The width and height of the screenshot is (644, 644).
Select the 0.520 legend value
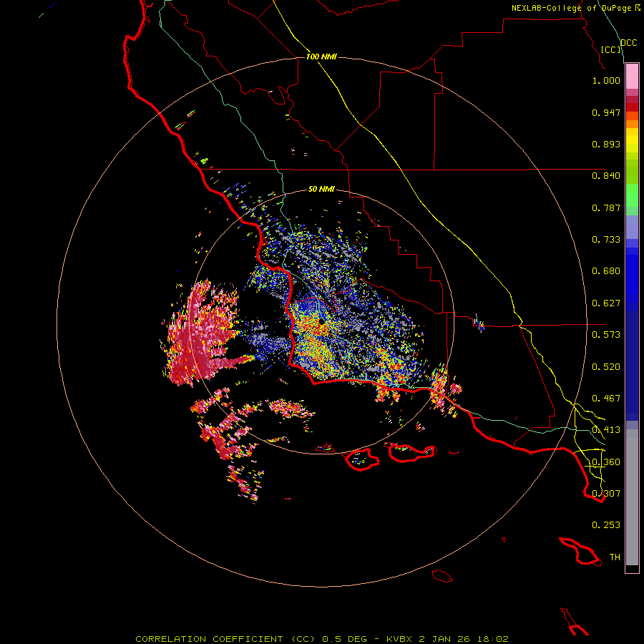[606, 367]
